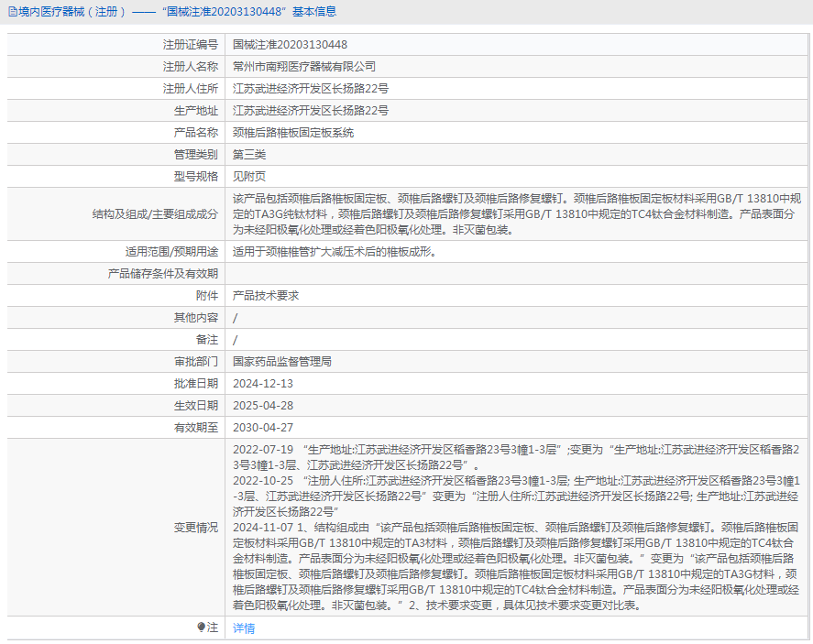Click the 产品名称 label

(x=196, y=133)
